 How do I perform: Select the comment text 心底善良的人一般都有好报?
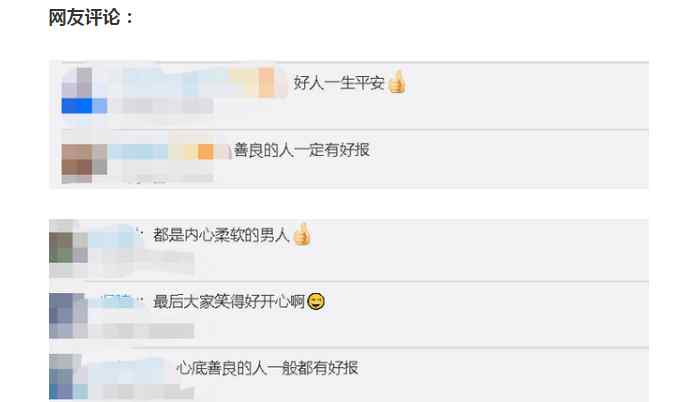point(267,368)
